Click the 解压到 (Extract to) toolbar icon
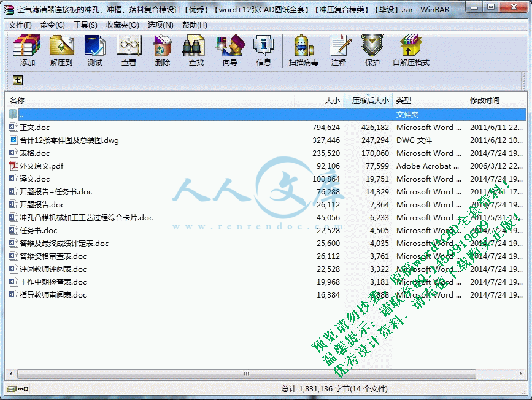The image size is (532, 400). [x=61, y=50]
